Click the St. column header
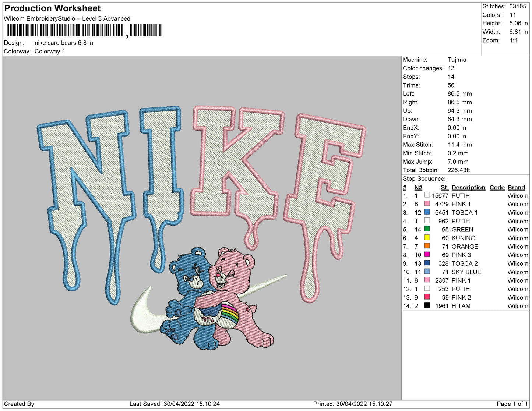The height and width of the screenshot is (411, 532). [444, 188]
